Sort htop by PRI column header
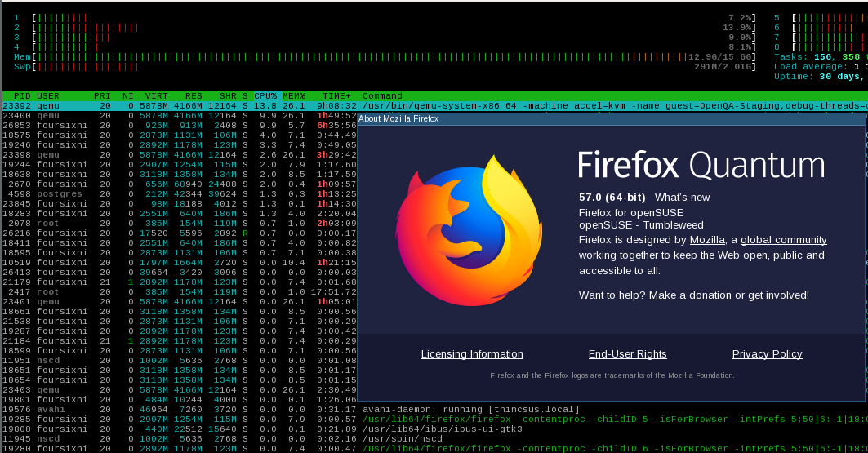This screenshot has height=453, width=868. click(x=102, y=96)
